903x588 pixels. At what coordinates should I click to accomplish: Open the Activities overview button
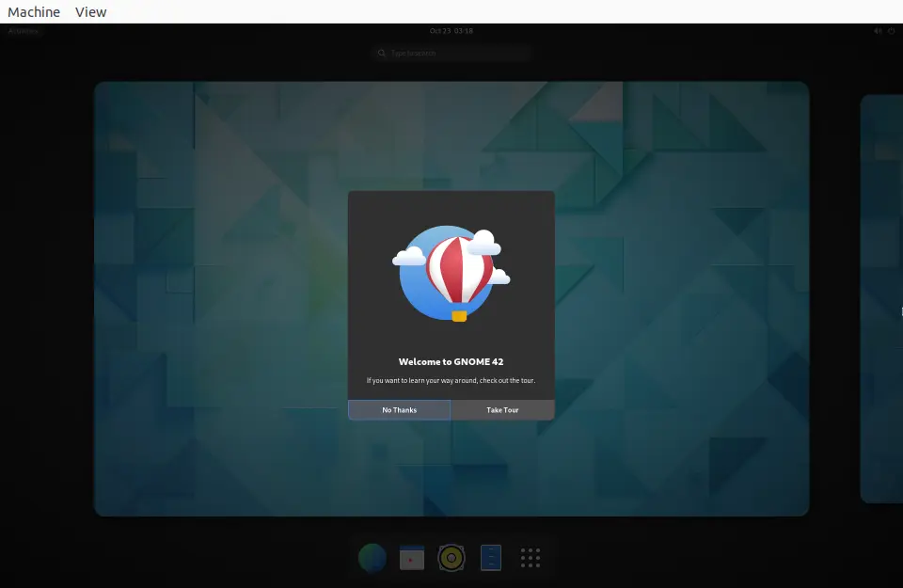click(x=23, y=31)
